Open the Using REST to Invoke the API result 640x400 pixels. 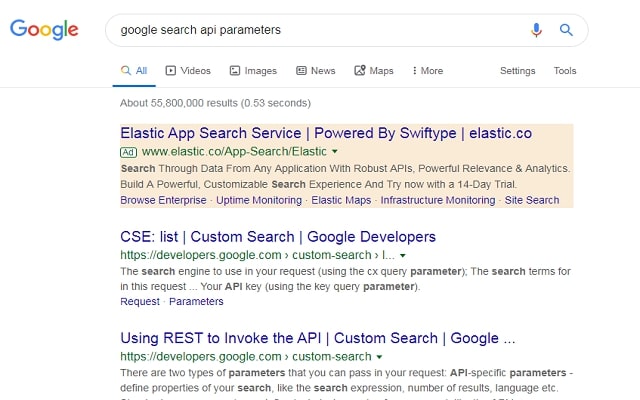tap(318, 338)
